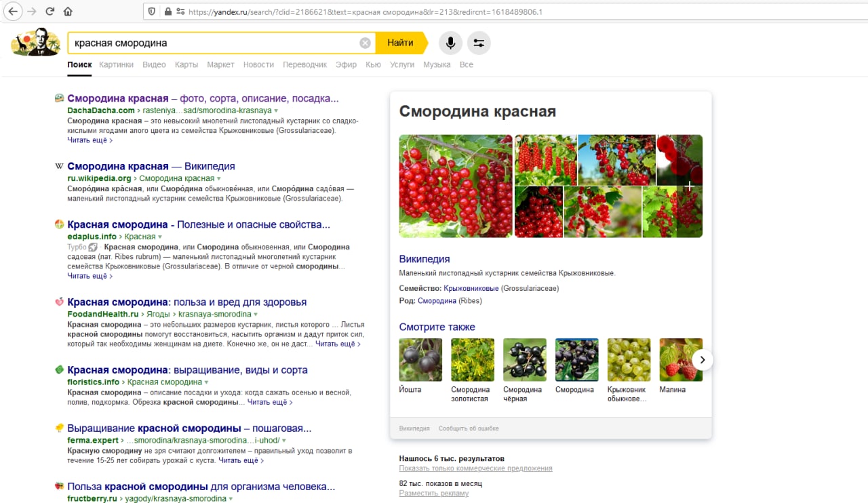Open the Карты tab

(x=186, y=64)
